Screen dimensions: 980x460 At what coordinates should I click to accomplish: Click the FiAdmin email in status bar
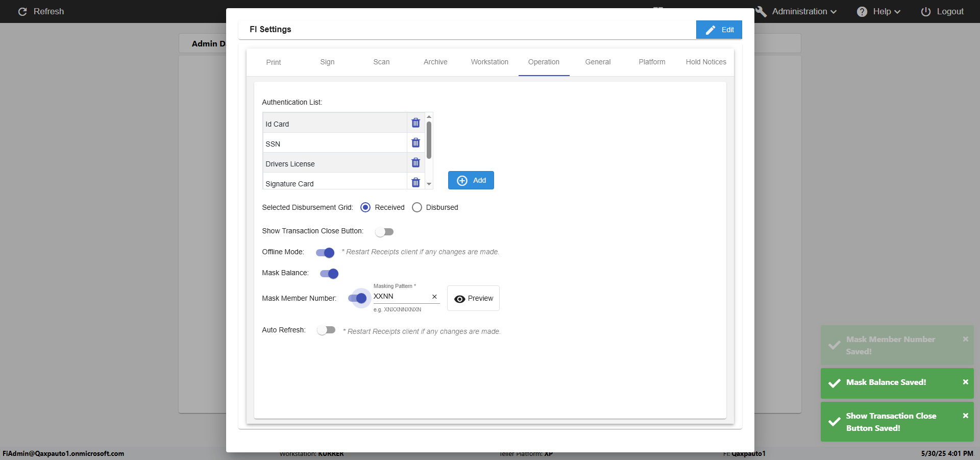click(x=63, y=453)
